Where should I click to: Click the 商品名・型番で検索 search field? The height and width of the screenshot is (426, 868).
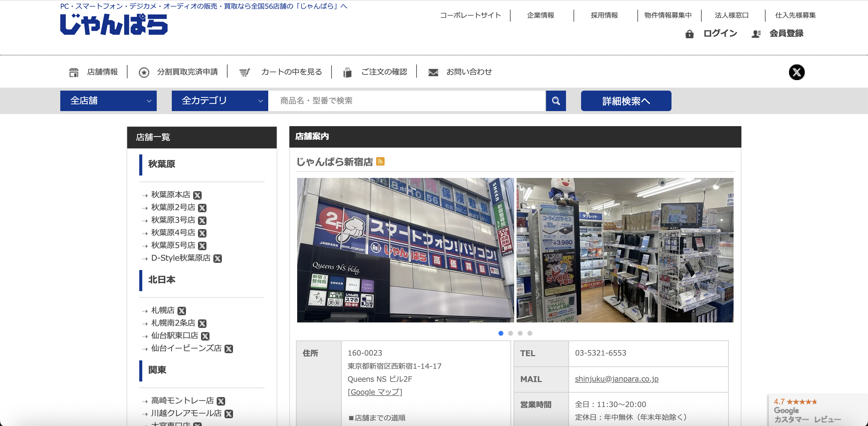tap(407, 101)
